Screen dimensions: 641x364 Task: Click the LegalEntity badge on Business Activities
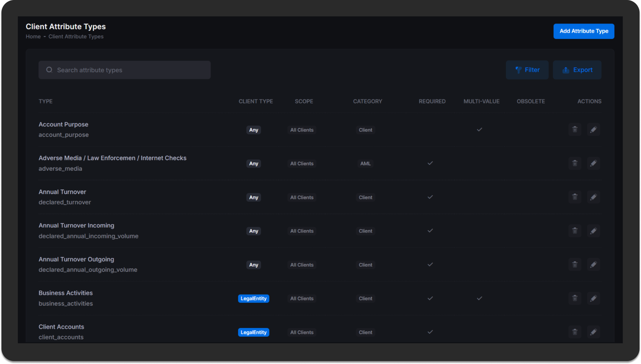click(x=253, y=298)
